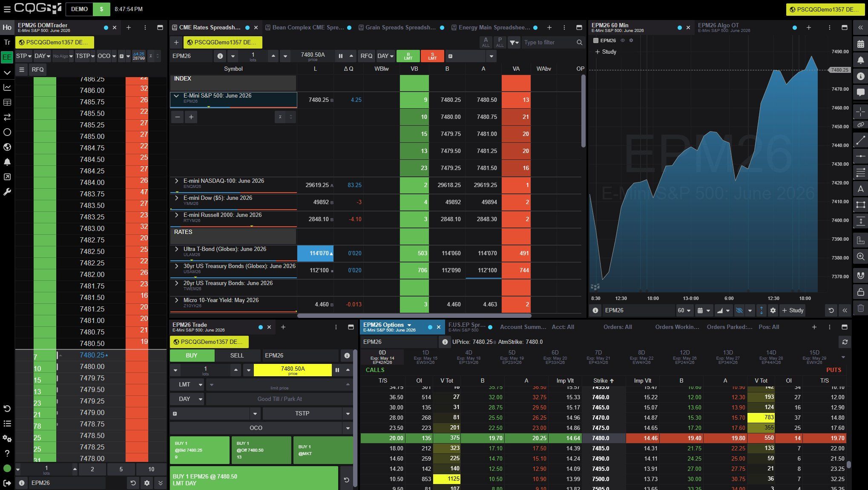The image size is (868, 490).
Task: Switch to Energy Main Spreadsheet tab
Action: coord(494,27)
